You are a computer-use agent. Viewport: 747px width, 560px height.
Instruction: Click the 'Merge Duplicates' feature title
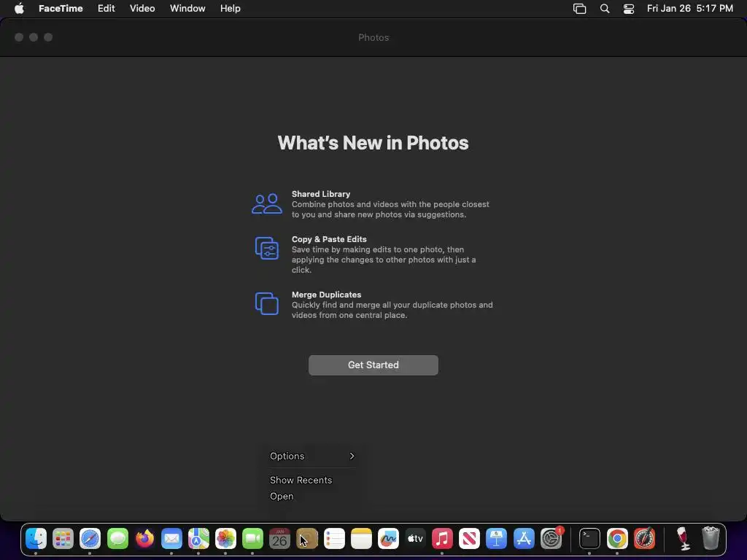click(326, 295)
